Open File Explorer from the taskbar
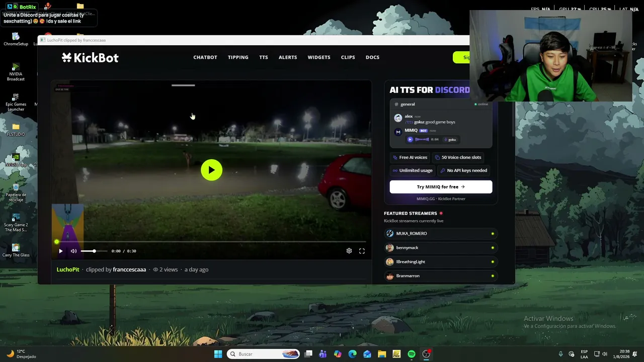Viewport: 644px width, 362px height. point(382,354)
